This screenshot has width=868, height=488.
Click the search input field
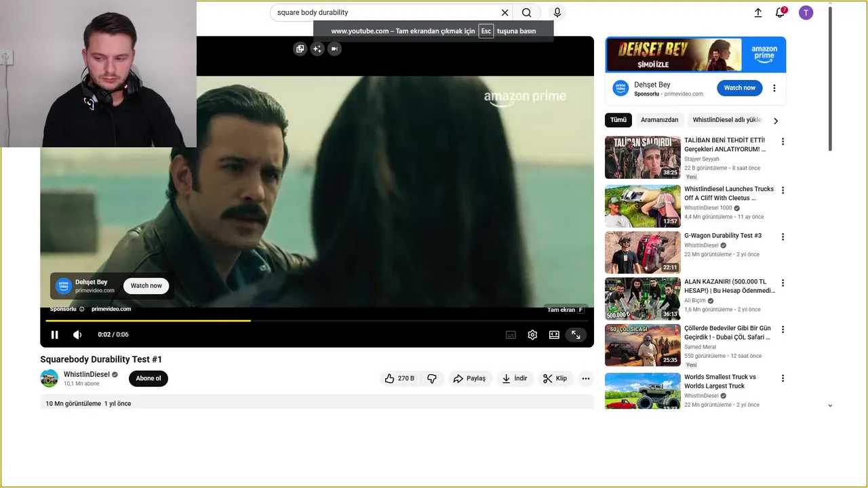[387, 12]
